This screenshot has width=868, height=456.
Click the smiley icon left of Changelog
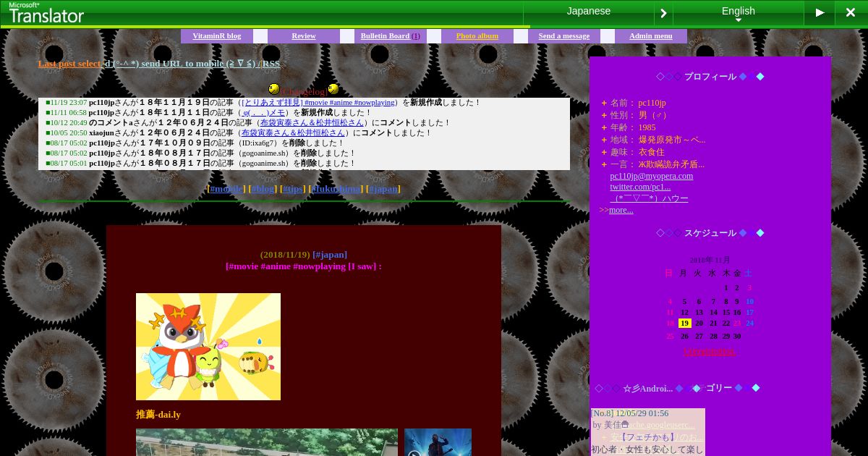coord(274,89)
